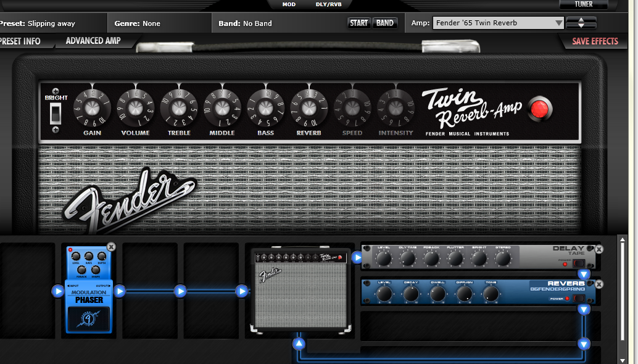Click the amp MIDDLE knob

click(222, 108)
